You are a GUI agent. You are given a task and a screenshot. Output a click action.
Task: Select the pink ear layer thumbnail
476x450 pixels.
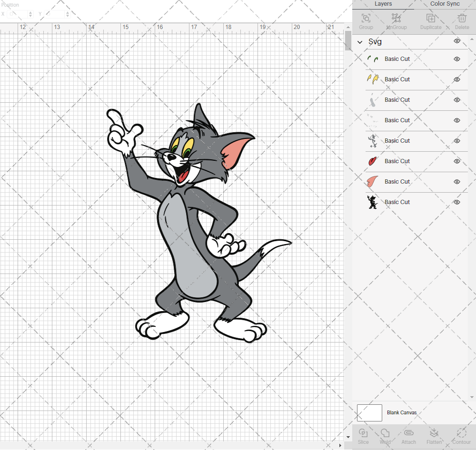point(373,181)
